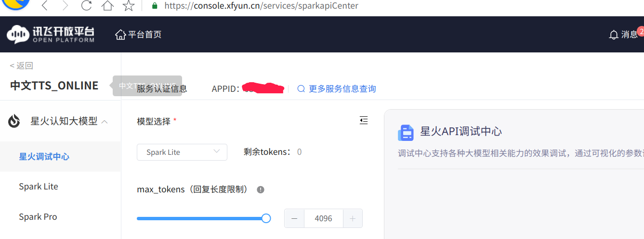Screen dimensions: 644x239
Task: Collapse the 星火认知大模型 sidebar section
Action: (105, 122)
